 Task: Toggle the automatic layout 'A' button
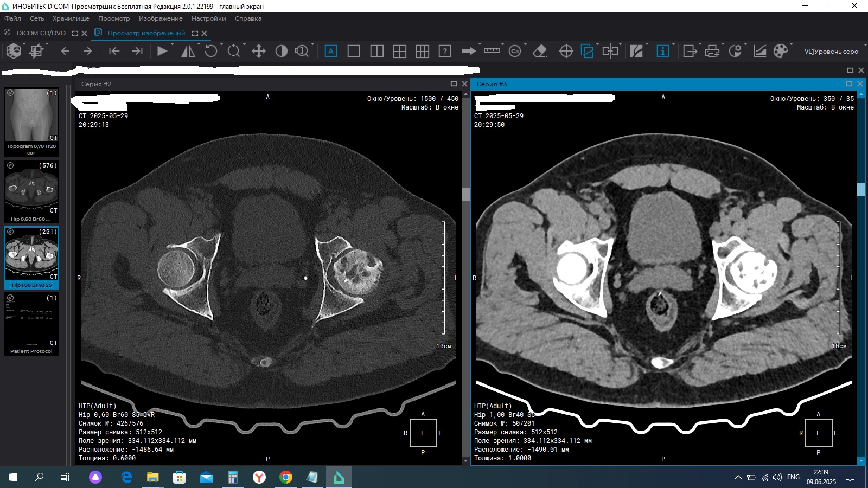[330, 51]
